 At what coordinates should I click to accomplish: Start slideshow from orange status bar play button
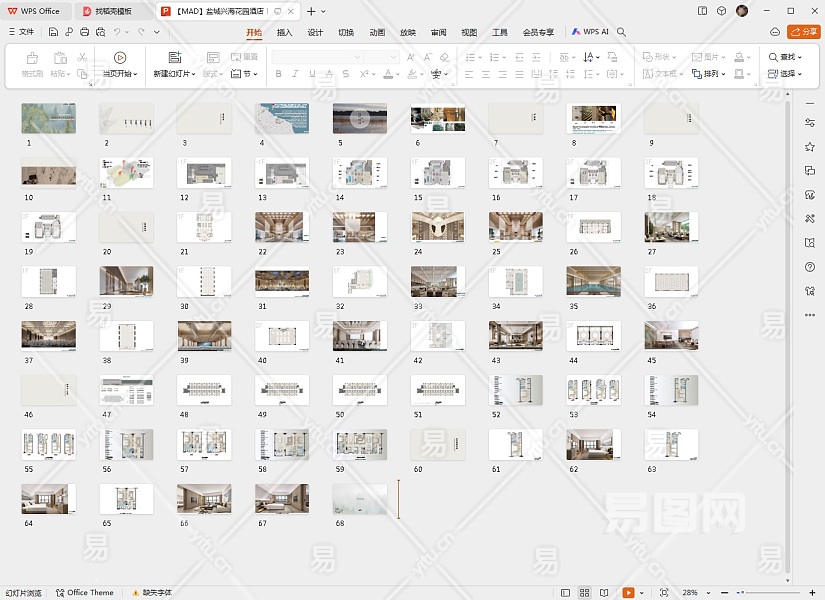coord(628,593)
